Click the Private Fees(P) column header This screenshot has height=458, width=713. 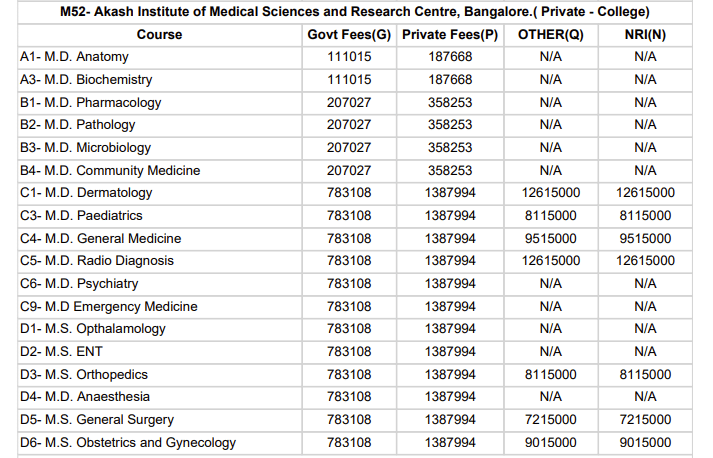(450, 34)
